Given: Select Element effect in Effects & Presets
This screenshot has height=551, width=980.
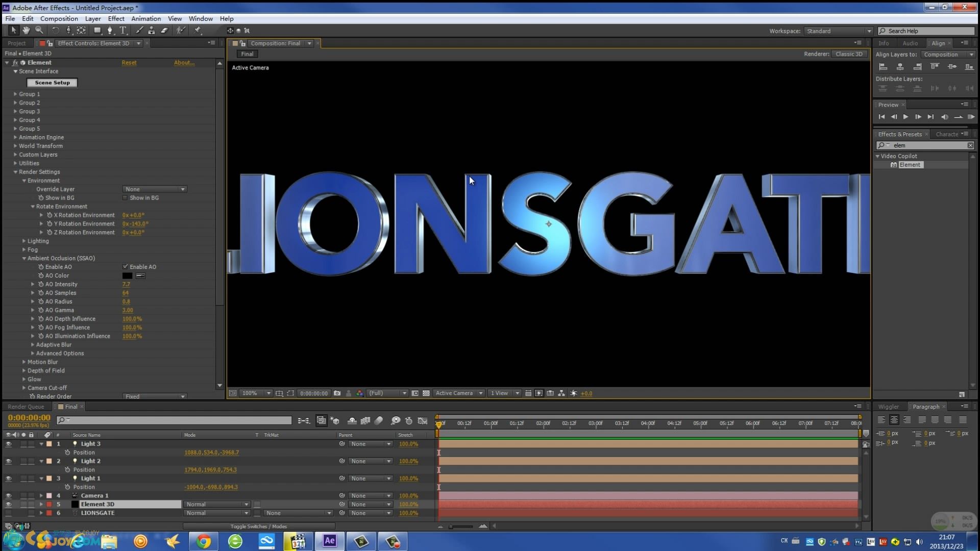Looking at the screenshot, I should (910, 165).
